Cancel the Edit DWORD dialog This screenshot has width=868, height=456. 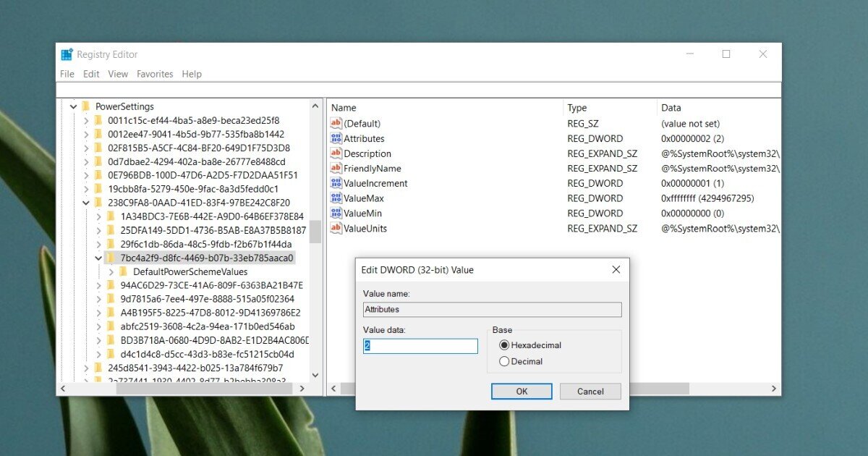click(590, 392)
